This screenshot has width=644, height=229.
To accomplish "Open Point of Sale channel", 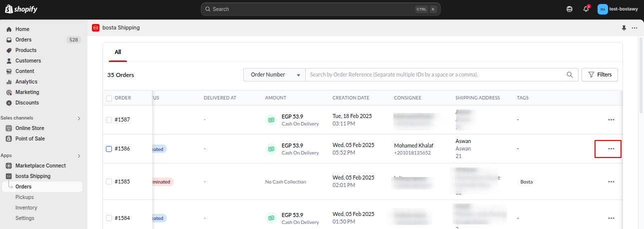I will pyautogui.click(x=29, y=138).
